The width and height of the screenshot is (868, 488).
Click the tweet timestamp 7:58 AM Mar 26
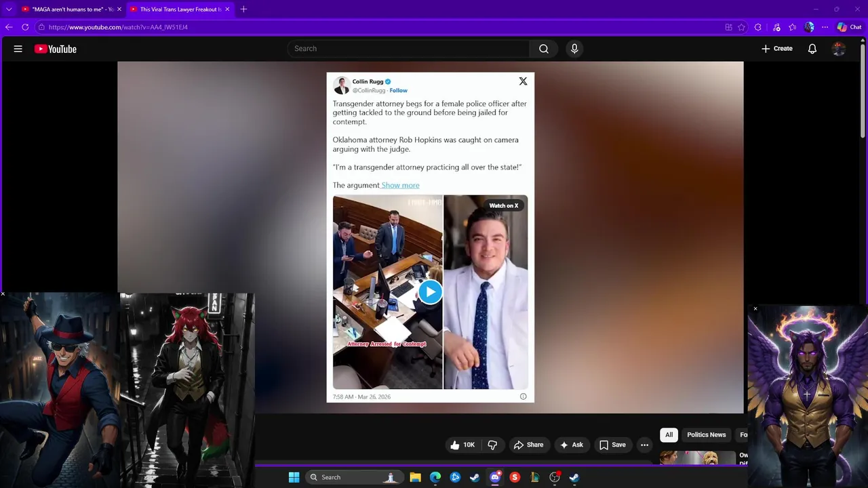tap(361, 396)
